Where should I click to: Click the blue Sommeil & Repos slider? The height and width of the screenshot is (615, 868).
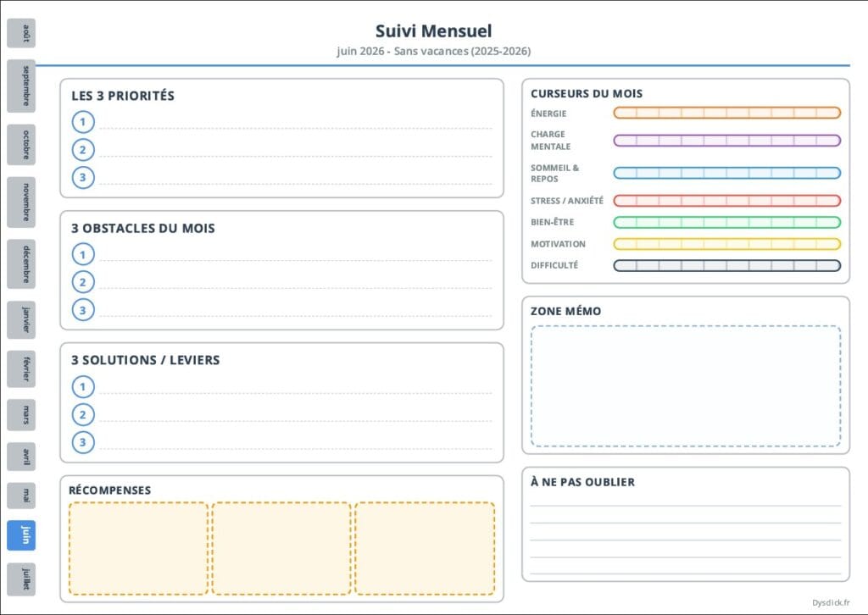(x=726, y=173)
